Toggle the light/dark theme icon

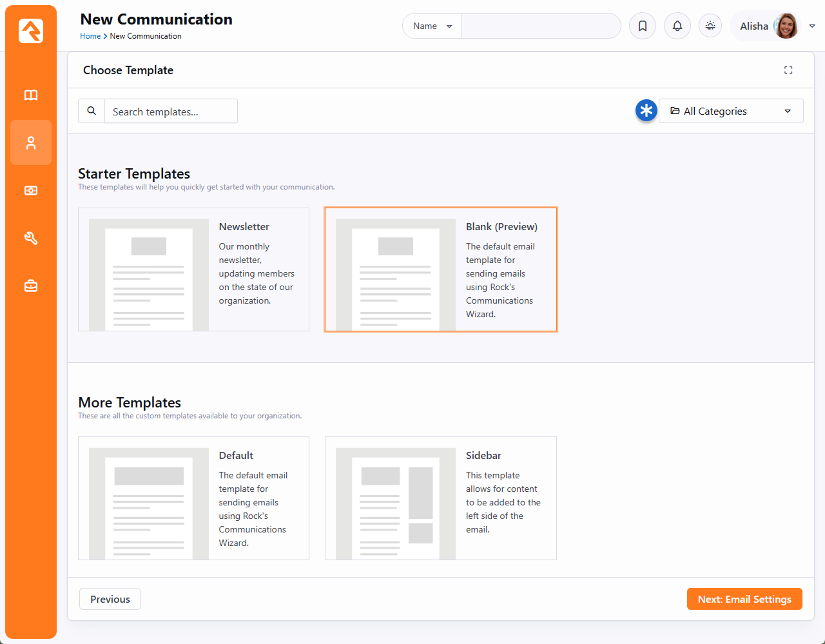pos(710,26)
